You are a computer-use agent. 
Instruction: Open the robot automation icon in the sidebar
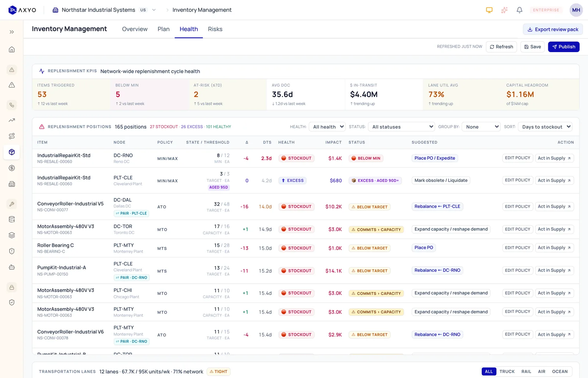pyautogui.click(x=12, y=267)
